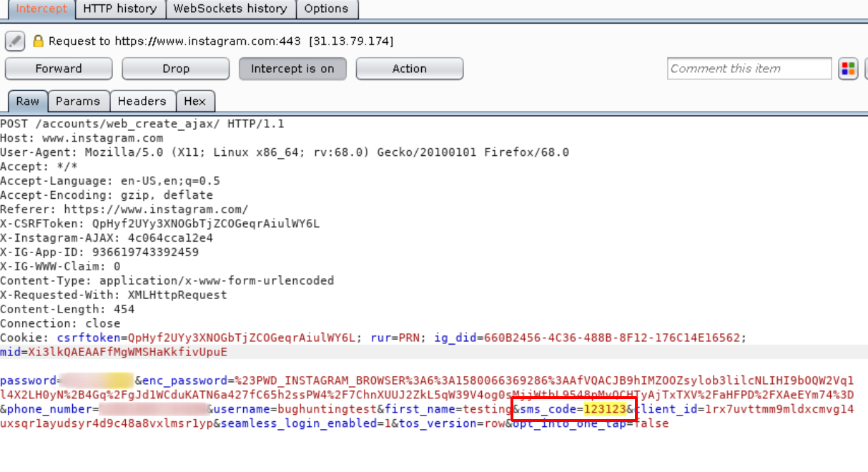Open the colored highlight picker icon
This screenshot has height=472, width=868.
coord(848,69)
